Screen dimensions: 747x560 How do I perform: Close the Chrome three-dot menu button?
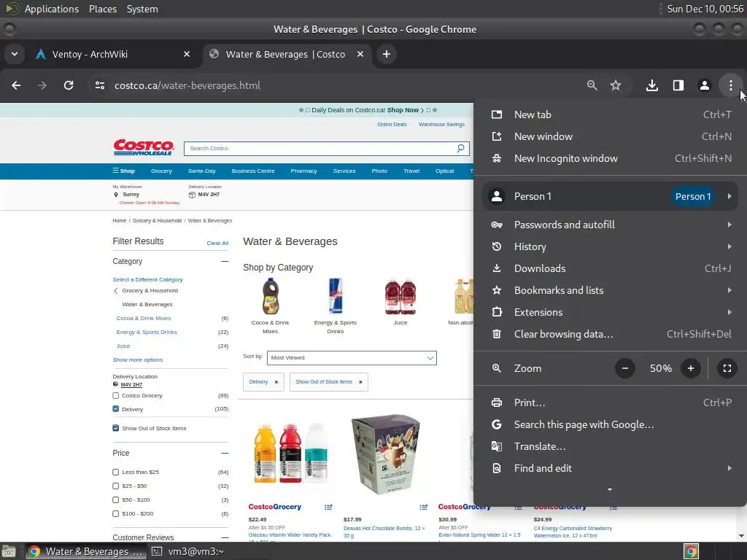coord(730,85)
